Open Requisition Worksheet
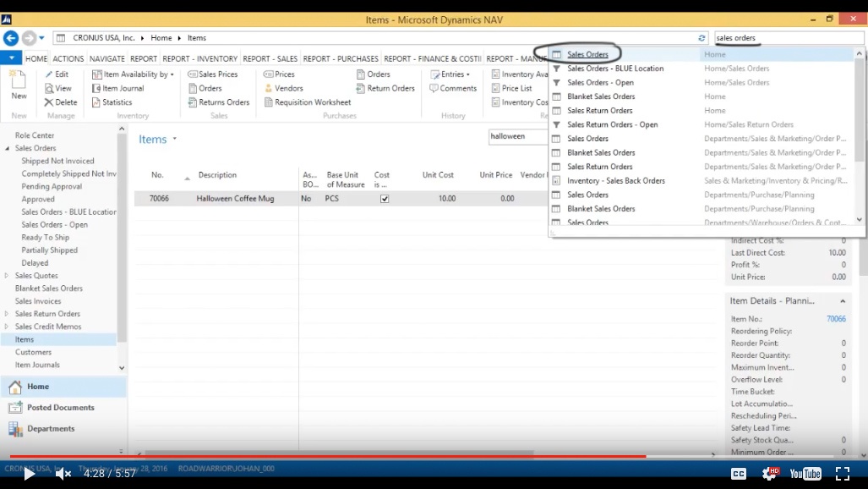This screenshot has height=489, width=868. (308, 102)
